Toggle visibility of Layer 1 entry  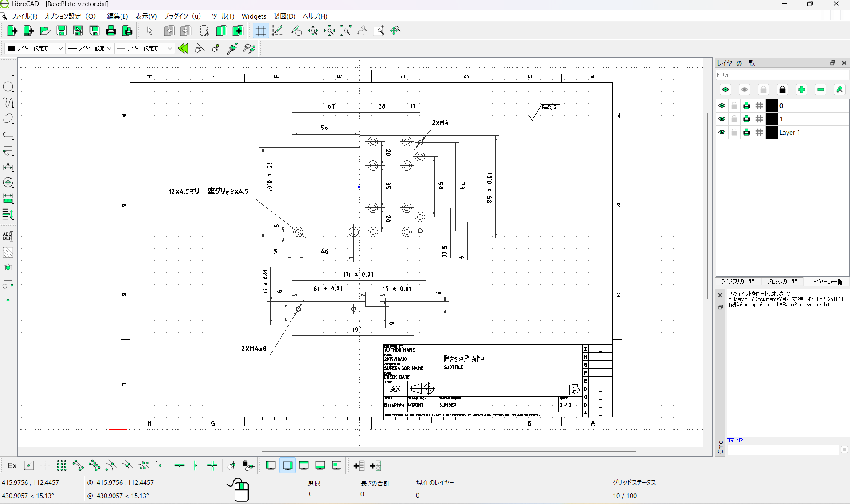[x=722, y=132]
